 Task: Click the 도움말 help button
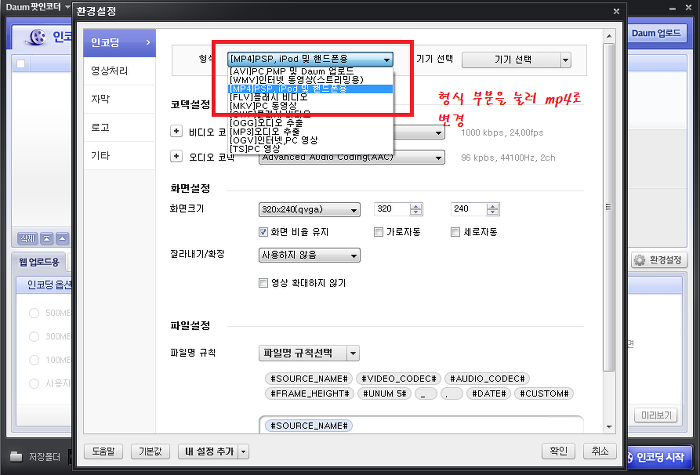(104, 451)
